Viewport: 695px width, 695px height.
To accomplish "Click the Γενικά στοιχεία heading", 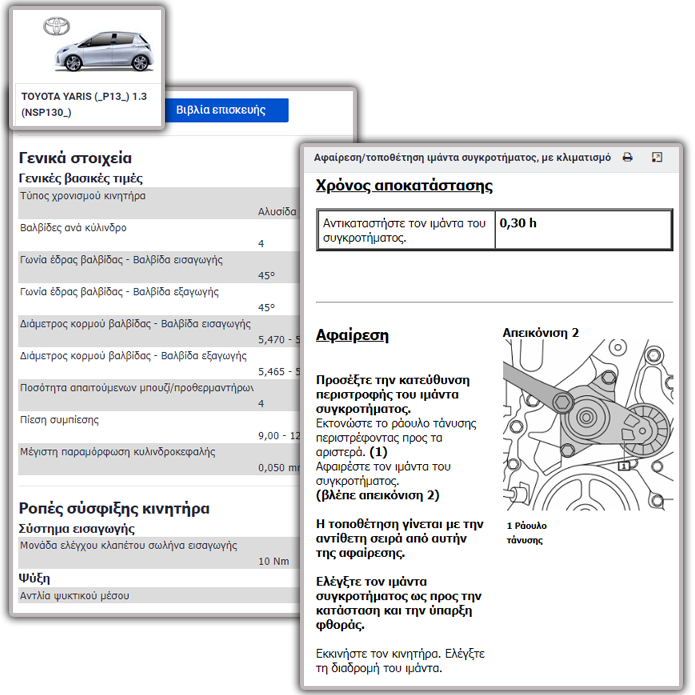I will (75, 158).
